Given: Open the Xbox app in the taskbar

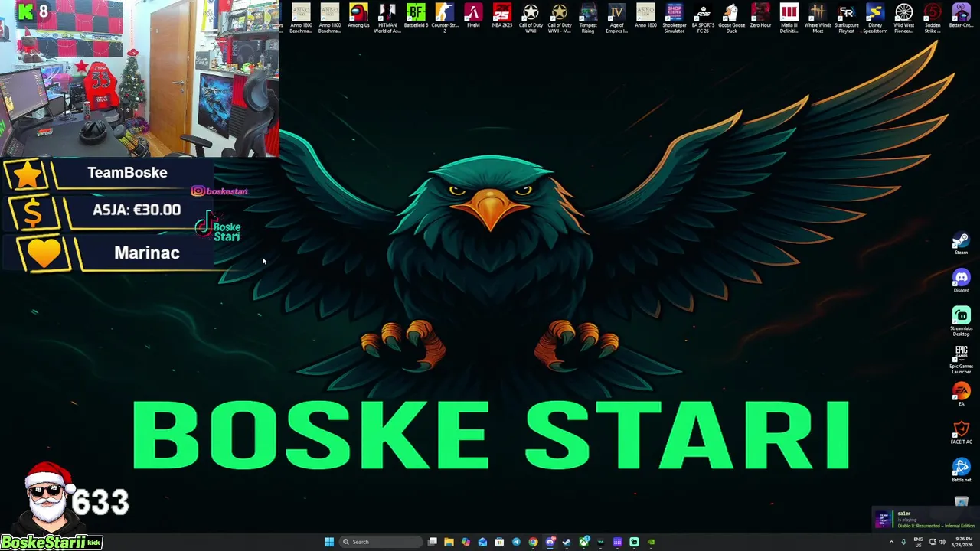Looking at the screenshot, I should pyautogui.click(x=583, y=542).
